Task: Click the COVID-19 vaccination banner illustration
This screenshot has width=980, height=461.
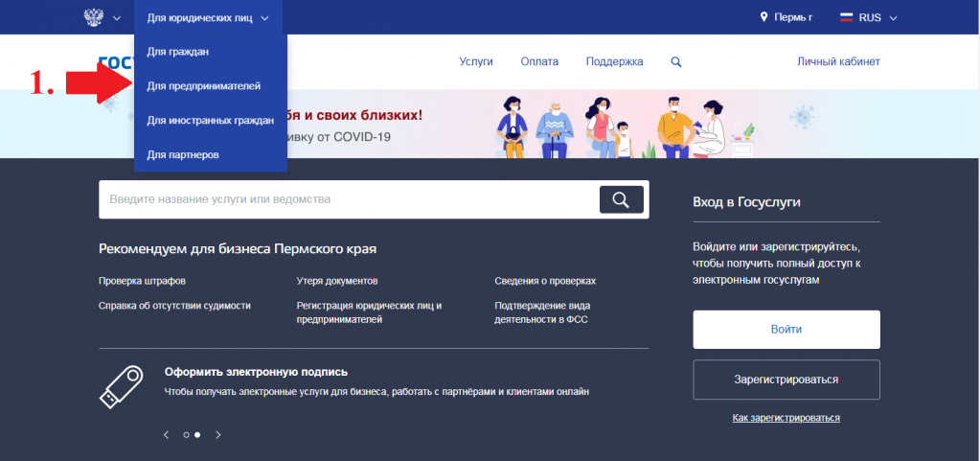Action: coord(627,126)
